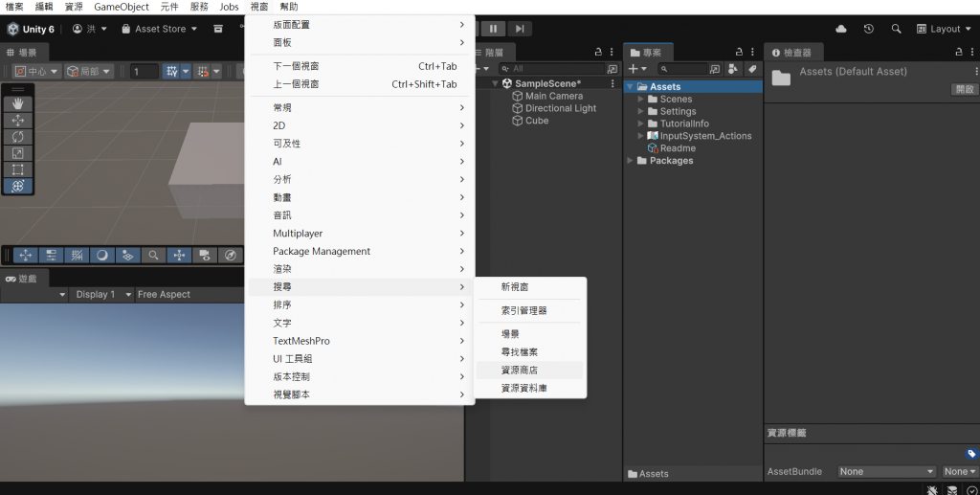Click the activity checkmark status icon
The height and width of the screenshot is (495, 980).
point(972,489)
